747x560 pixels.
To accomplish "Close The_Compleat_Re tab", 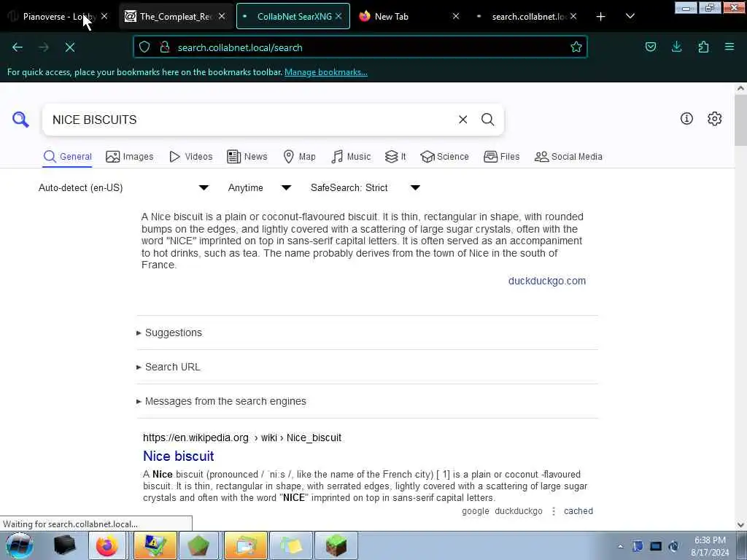I will point(222,16).
